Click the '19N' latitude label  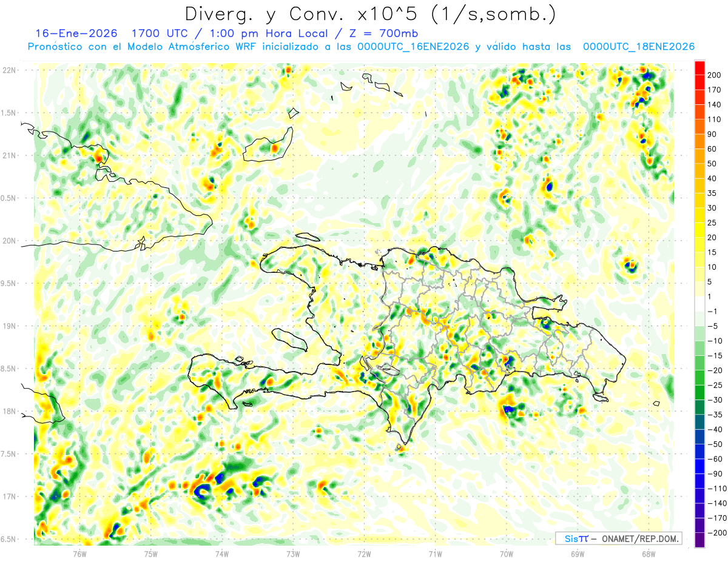[9, 326]
